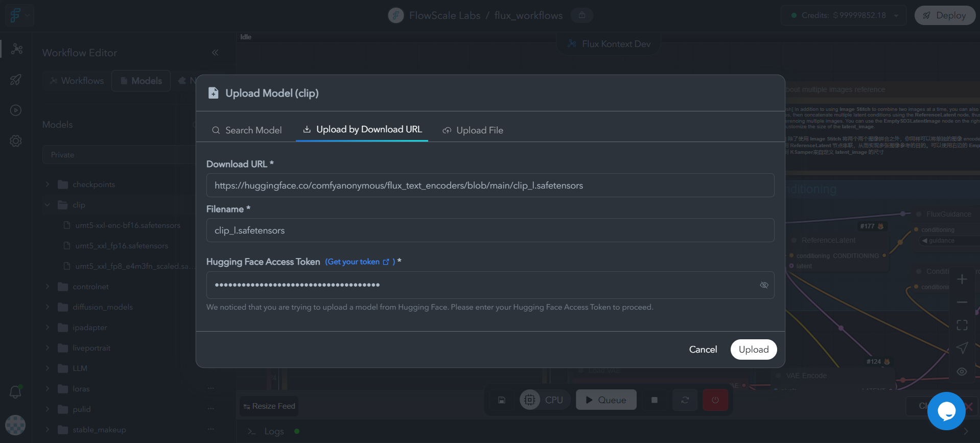The width and height of the screenshot is (980, 443).
Task: Zoom out the canvas with the minus icon
Action: click(x=962, y=302)
